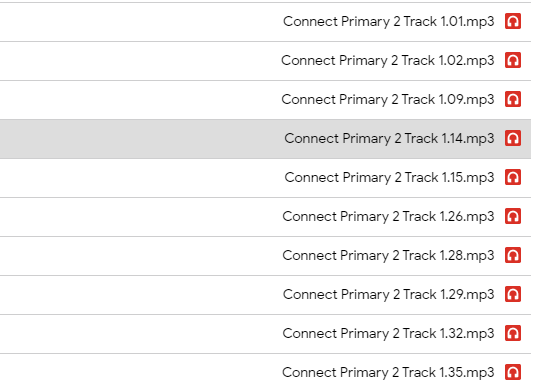Open Connect Primary 2 Track 1.02.mp3
The width and height of the screenshot is (536, 392).
388,61
